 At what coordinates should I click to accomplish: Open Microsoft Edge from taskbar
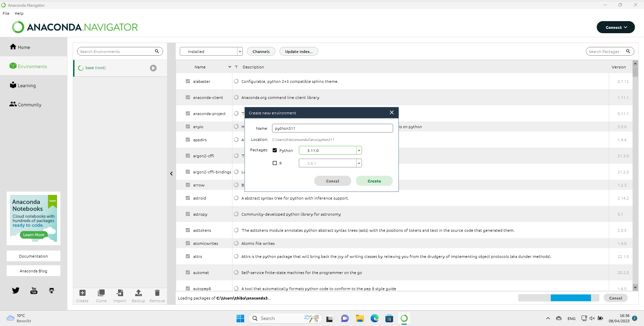[375, 318]
